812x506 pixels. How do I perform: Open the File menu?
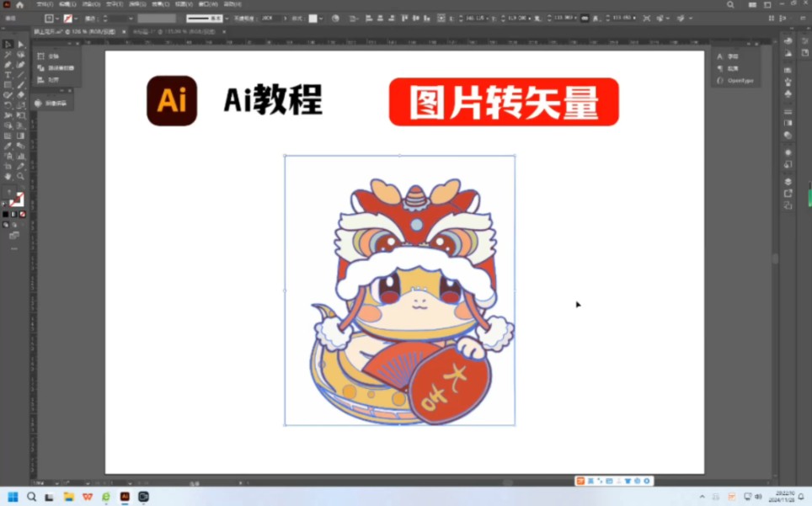pos(45,4)
